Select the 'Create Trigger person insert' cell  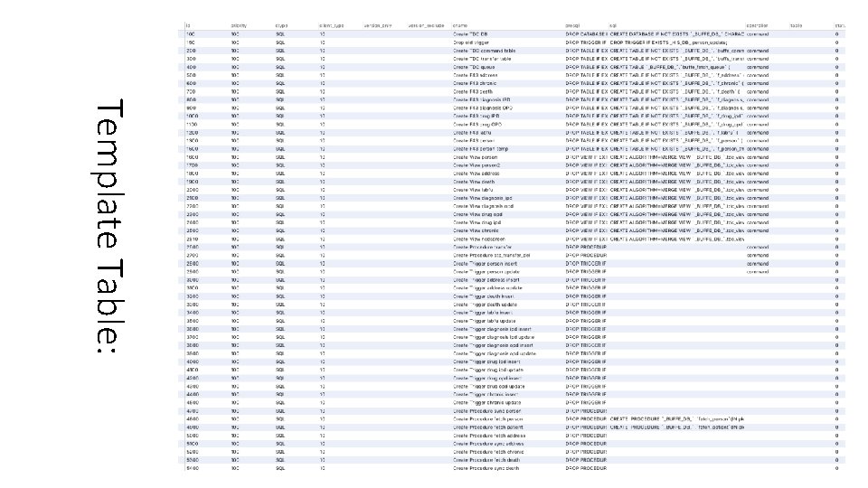click(485, 264)
